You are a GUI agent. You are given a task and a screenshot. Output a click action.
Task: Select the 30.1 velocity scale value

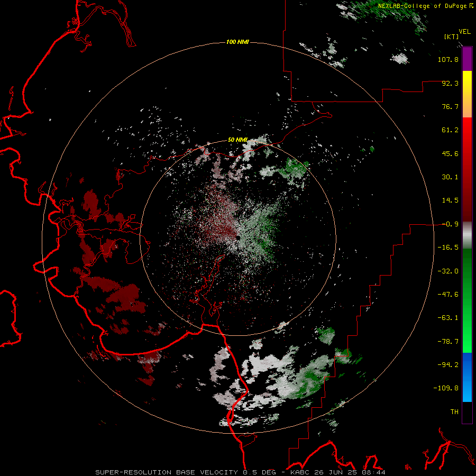pyautogui.click(x=450, y=177)
